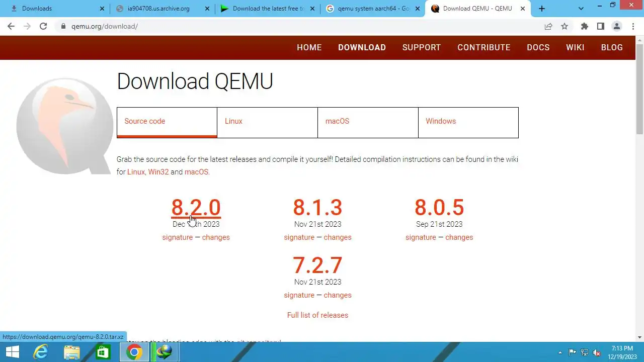Open Chrome's three-dot menu
This screenshot has width=644, height=362.
(633, 26)
